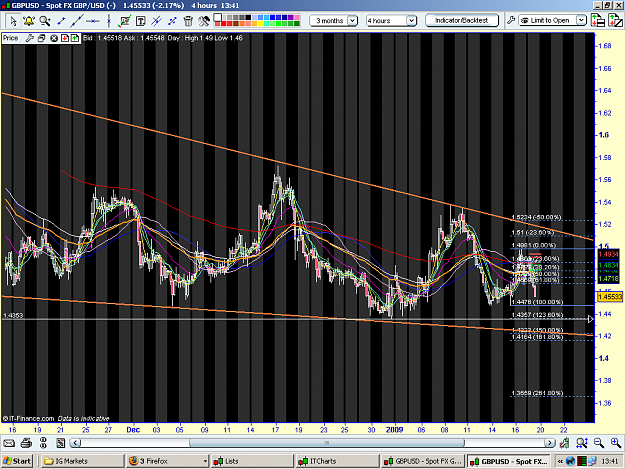
Task: Select the text annotation tool
Action: pos(140,21)
